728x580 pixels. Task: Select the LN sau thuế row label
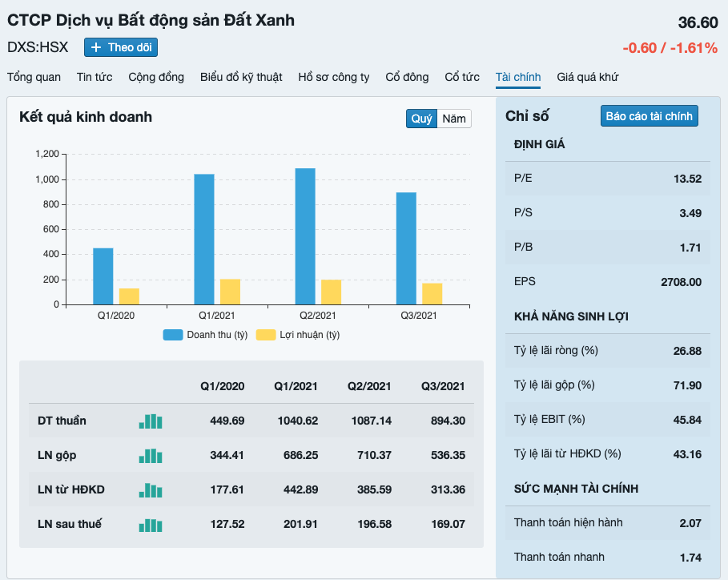(69, 524)
